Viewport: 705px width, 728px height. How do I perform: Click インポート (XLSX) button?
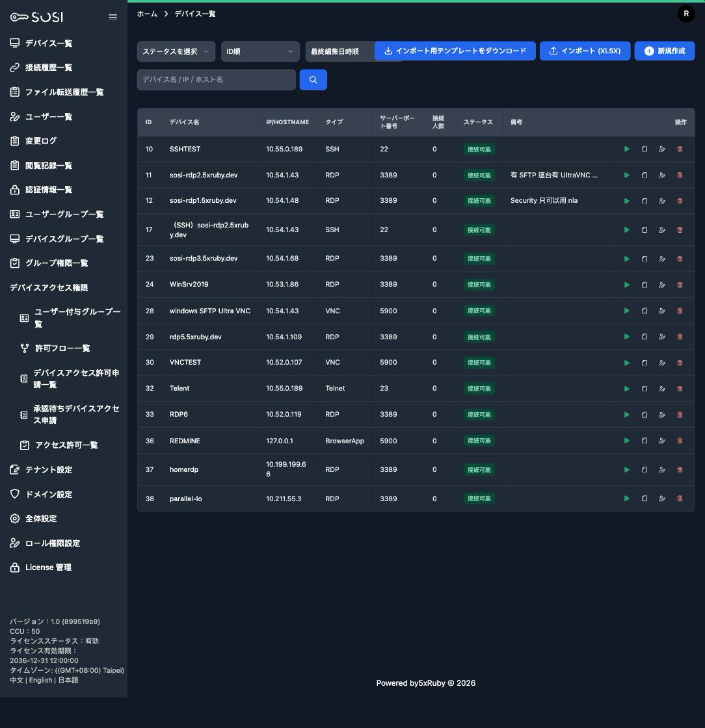pyautogui.click(x=585, y=51)
